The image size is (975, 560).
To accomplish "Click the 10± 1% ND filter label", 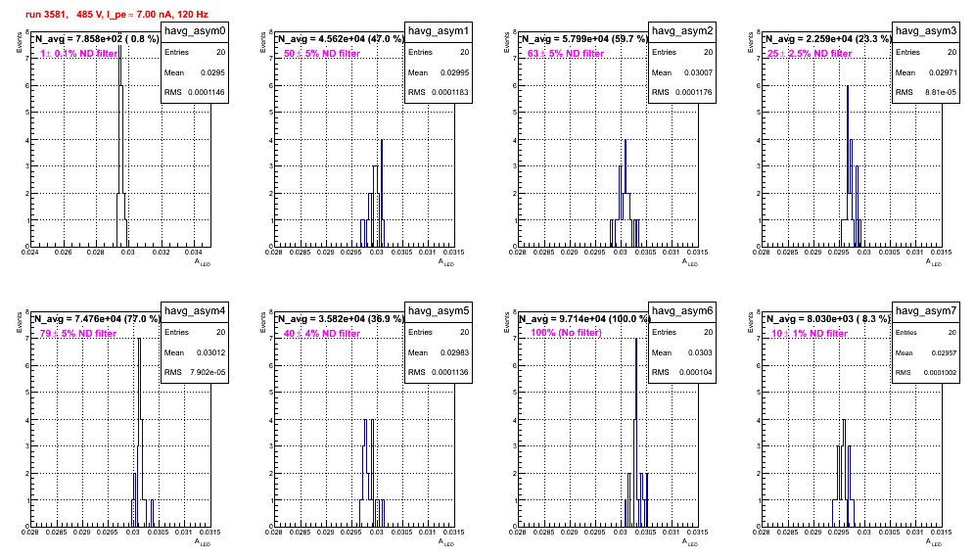I will (x=810, y=334).
